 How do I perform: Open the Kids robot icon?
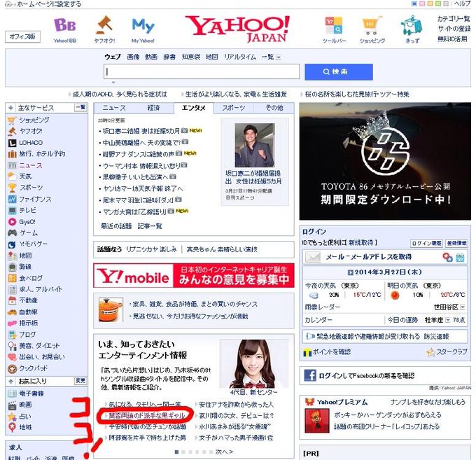tap(412, 25)
